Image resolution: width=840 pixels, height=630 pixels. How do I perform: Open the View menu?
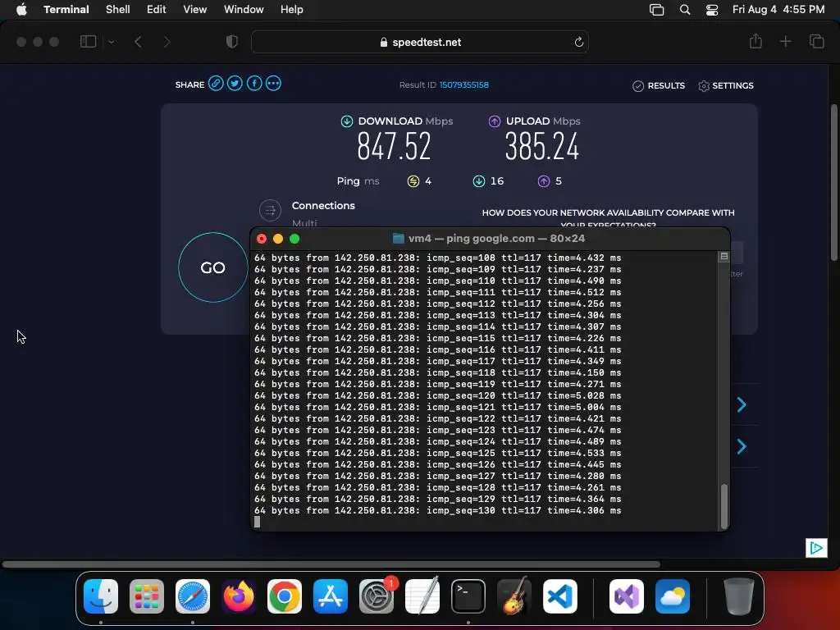tap(195, 9)
